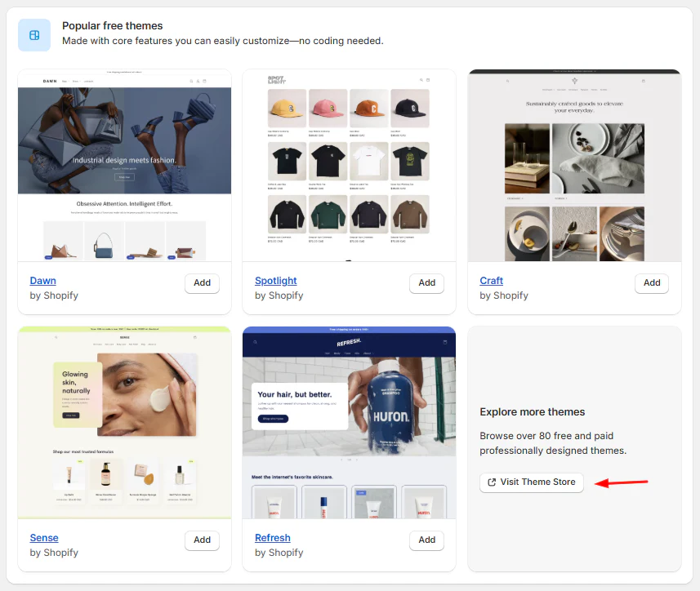The width and height of the screenshot is (700, 591).
Task: Click the Visit Theme Store button label
Action: tap(537, 482)
